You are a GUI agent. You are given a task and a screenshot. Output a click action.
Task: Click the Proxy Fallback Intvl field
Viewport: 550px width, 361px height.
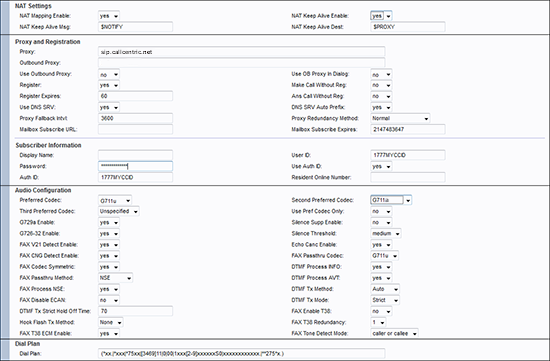pyautogui.click(x=135, y=118)
